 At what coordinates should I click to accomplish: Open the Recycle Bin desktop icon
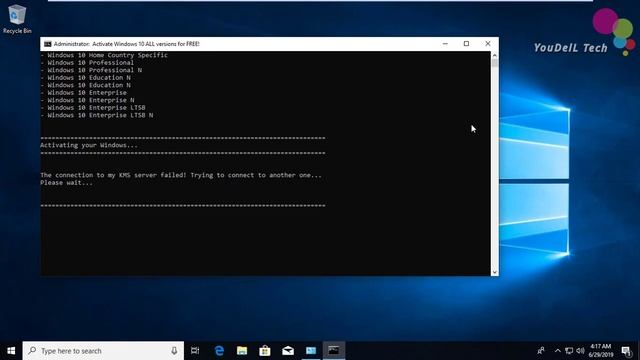(17, 19)
